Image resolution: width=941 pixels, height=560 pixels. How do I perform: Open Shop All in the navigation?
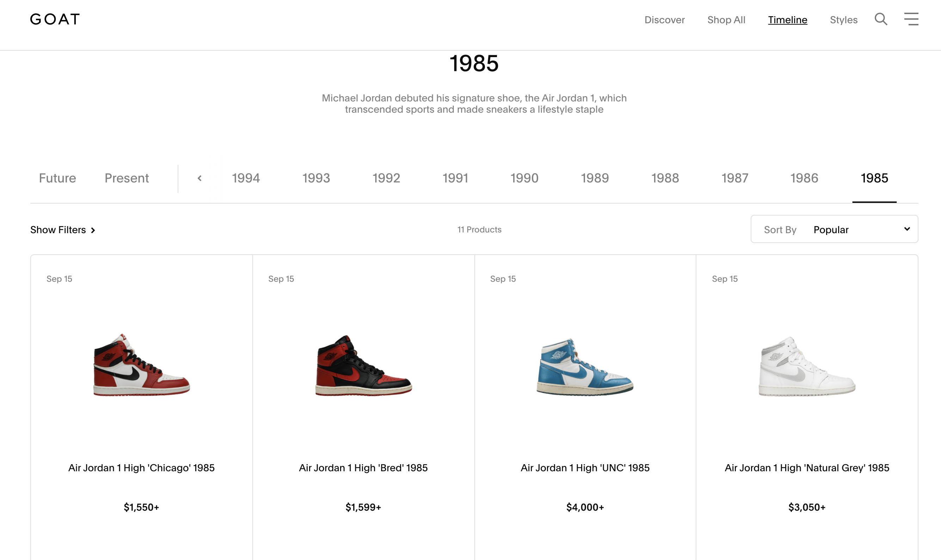pos(726,20)
